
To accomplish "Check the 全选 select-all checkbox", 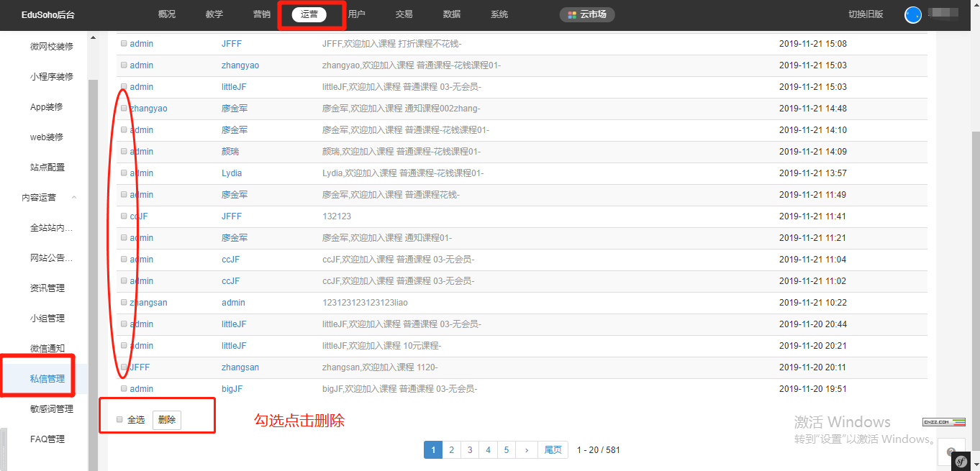I will pyautogui.click(x=120, y=420).
